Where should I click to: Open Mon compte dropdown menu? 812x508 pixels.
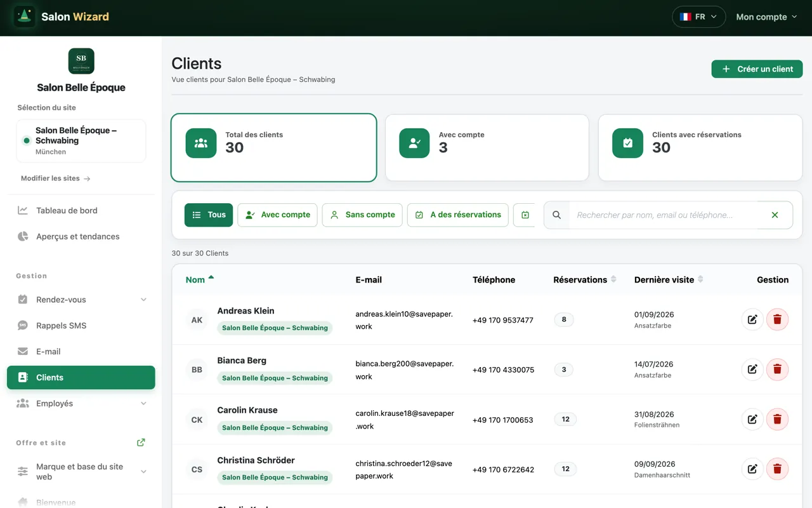pyautogui.click(x=766, y=17)
